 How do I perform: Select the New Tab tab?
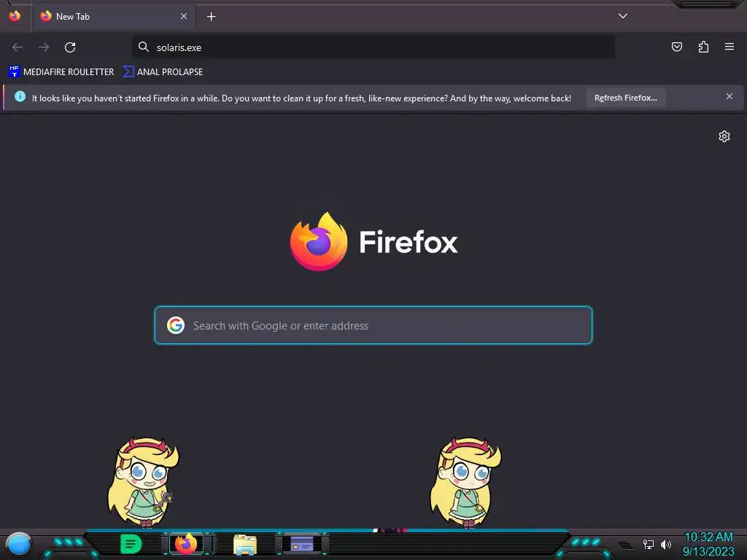coord(114,17)
